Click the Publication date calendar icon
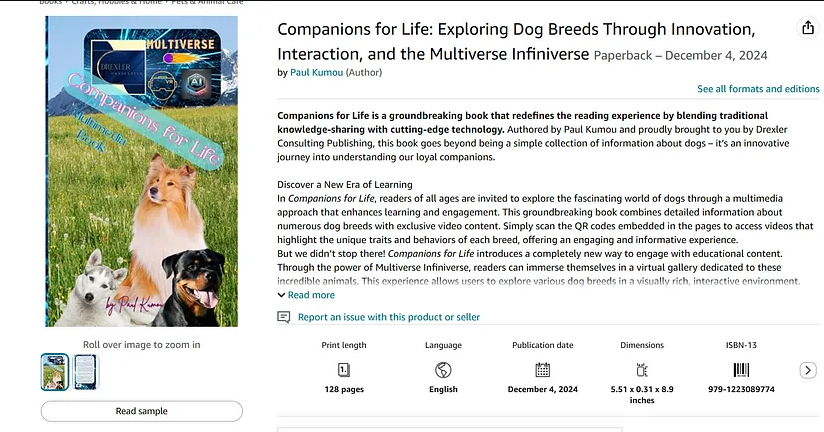Image resolution: width=824 pixels, height=432 pixels. point(543,370)
